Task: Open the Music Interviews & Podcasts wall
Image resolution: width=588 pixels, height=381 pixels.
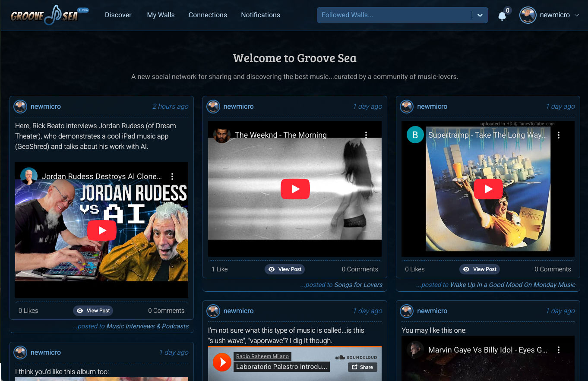Action: coord(148,326)
